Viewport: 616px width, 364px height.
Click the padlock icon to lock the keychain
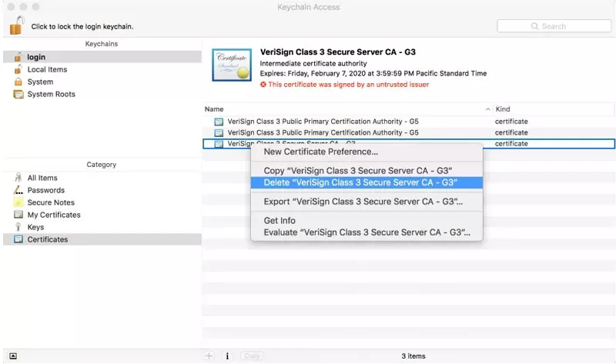click(x=16, y=25)
